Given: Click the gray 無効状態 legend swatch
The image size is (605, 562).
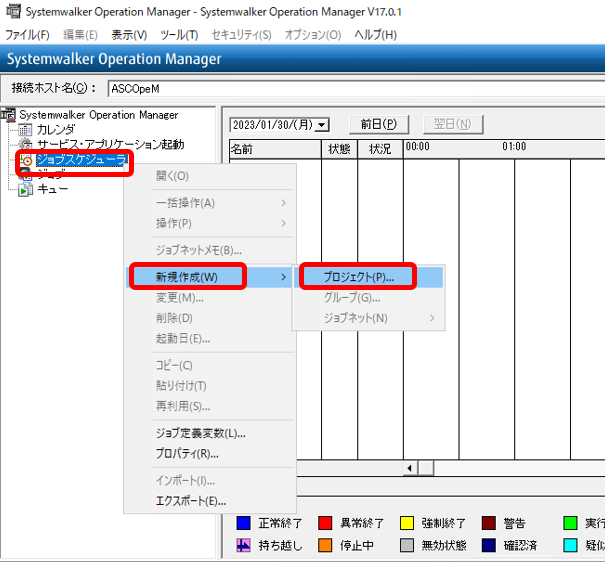Looking at the screenshot, I should [x=407, y=545].
